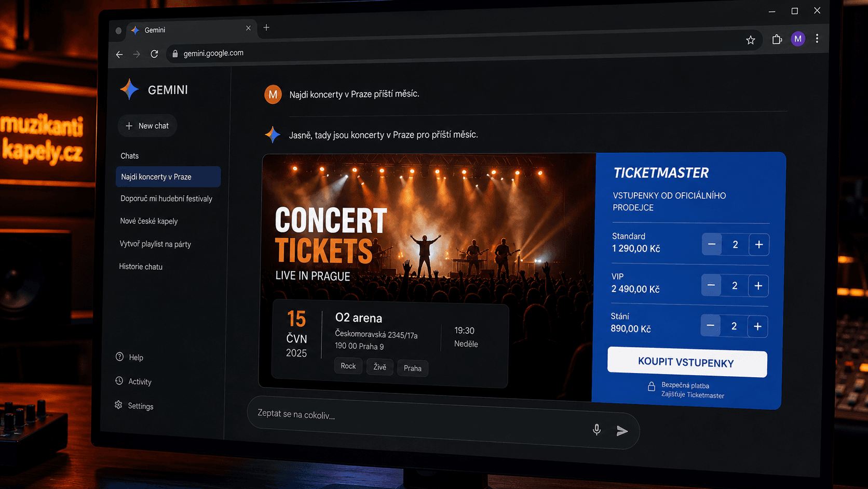Click the address 'Českomoravská 2345/17a'

(x=376, y=335)
